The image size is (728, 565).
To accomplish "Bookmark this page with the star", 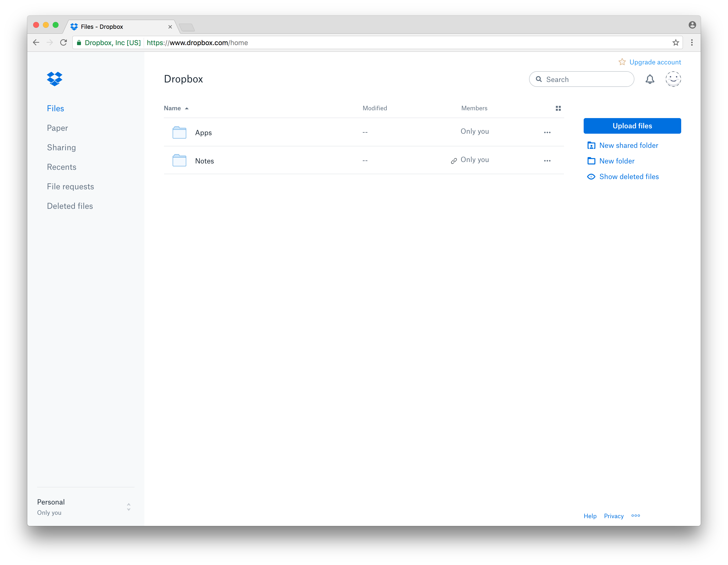I will [676, 43].
